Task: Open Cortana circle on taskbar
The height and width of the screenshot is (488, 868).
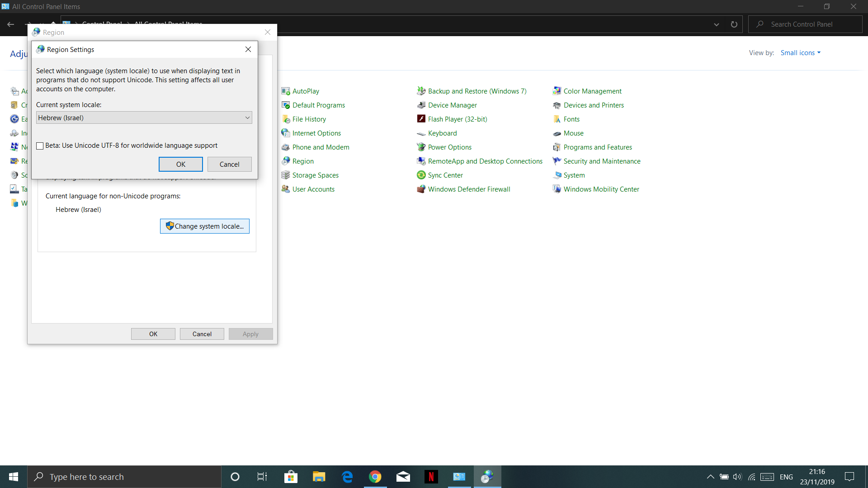Action: click(235, 477)
